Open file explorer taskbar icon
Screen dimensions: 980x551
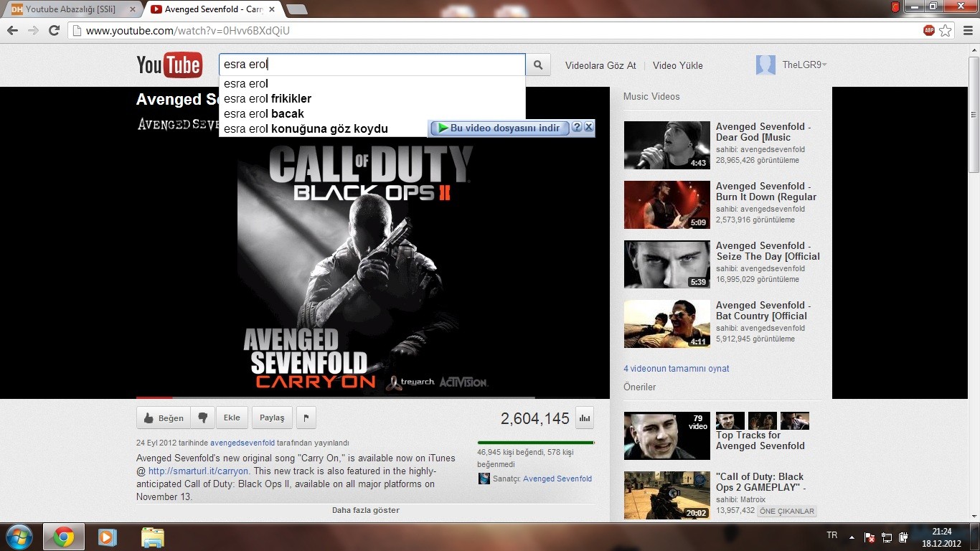tap(152, 537)
